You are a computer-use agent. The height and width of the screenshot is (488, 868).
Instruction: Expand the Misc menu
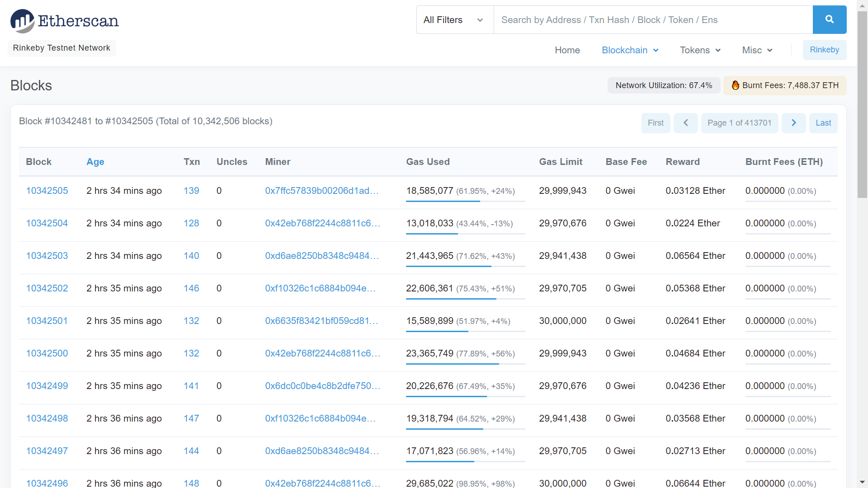coord(757,50)
